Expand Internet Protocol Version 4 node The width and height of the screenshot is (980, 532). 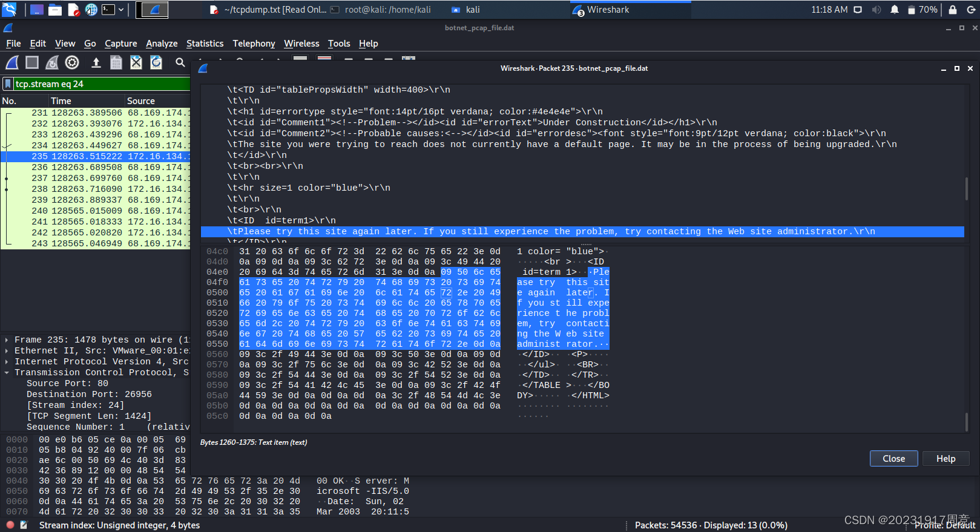[7, 362]
